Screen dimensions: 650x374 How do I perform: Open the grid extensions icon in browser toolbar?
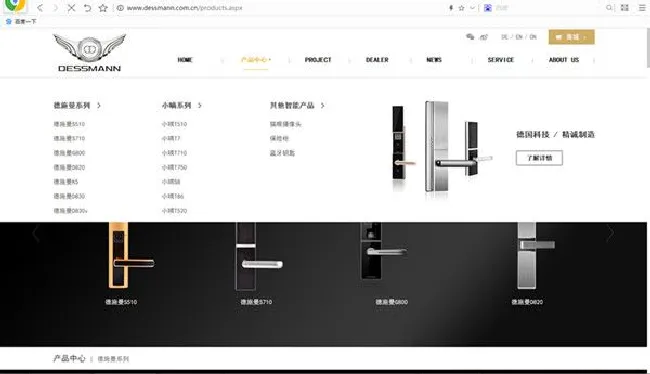coord(625,7)
